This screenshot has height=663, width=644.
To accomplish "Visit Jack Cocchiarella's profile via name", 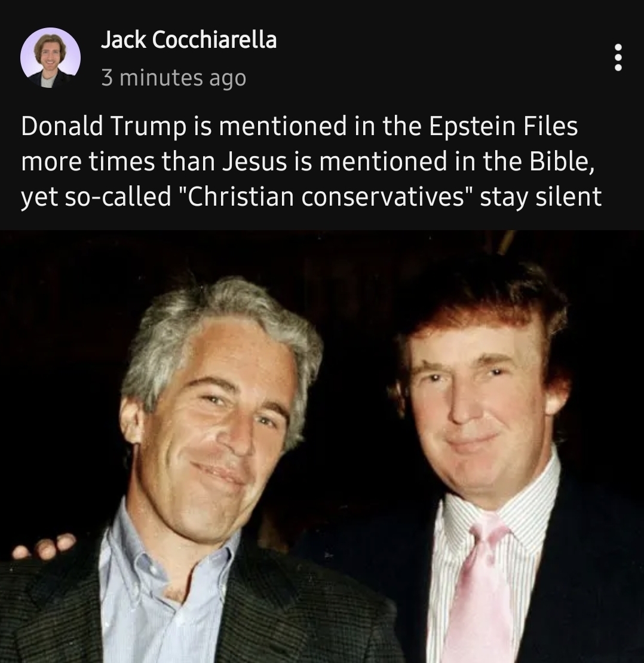I will [x=189, y=40].
